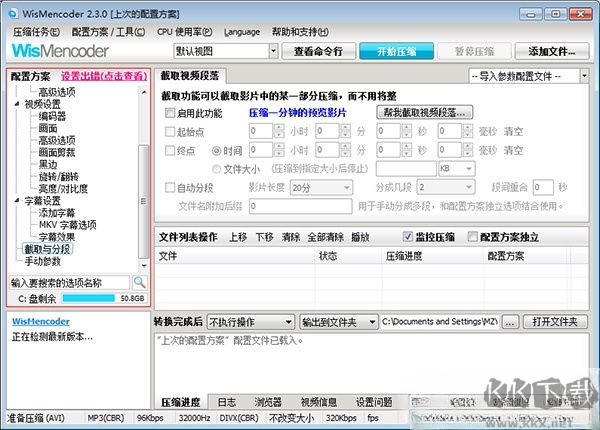Screen dimensions: 600x430
Task: Click the search magnifier icon
Action: pyautogui.click(x=139, y=283)
